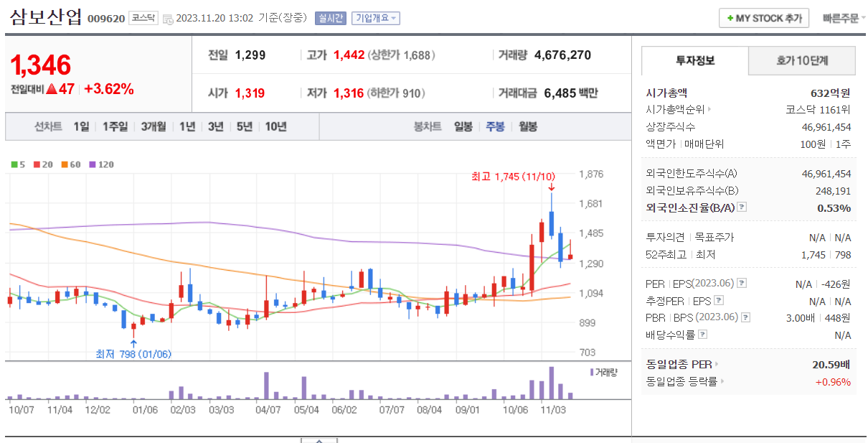Click the stock code 009620

(x=106, y=19)
